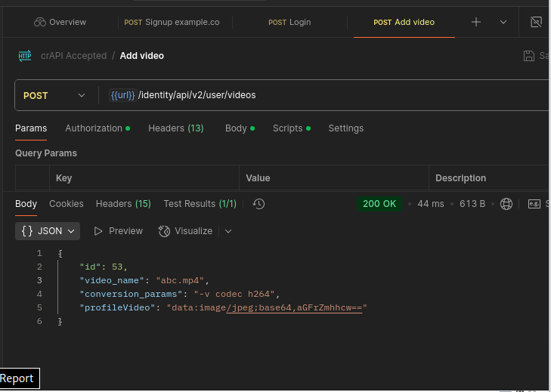Open the Authorization tab
The height and width of the screenshot is (392, 551).
[x=98, y=128]
